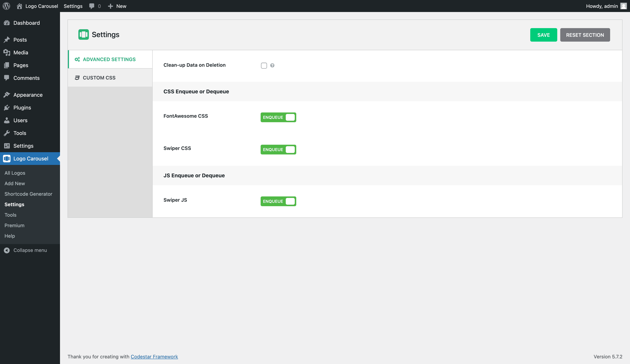Open the comments bubble icon in admin bar
This screenshot has width=630, height=364.
pos(92,6)
